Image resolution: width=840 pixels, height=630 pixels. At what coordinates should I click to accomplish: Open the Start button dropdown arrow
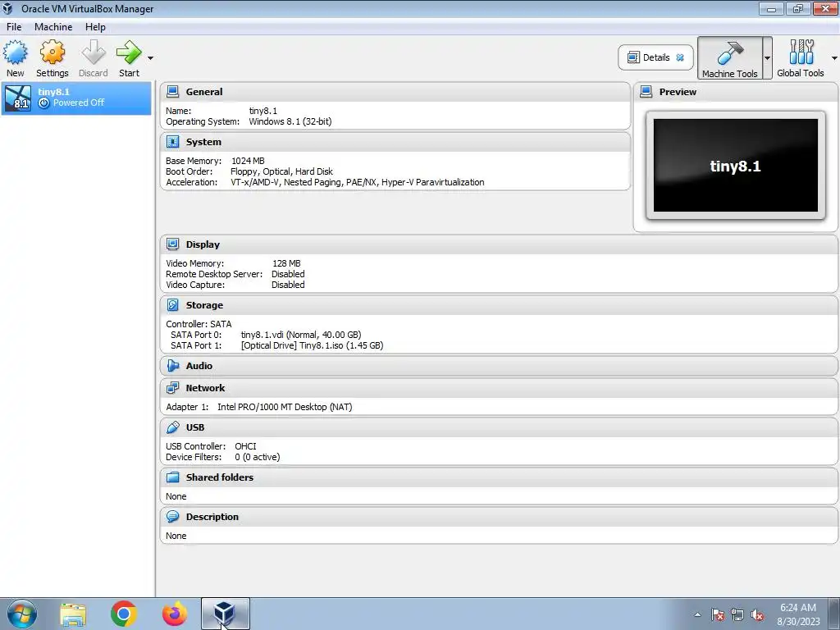coord(151,58)
